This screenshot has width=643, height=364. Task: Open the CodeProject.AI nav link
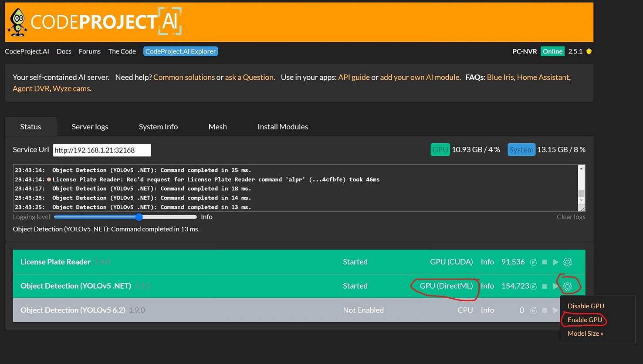pyautogui.click(x=27, y=51)
